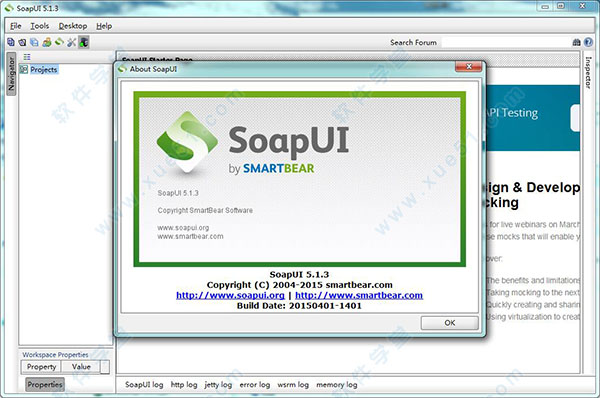The height and width of the screenshot is (398, 600).
Task: Open the Desktop menu
Action: (73, 26)
